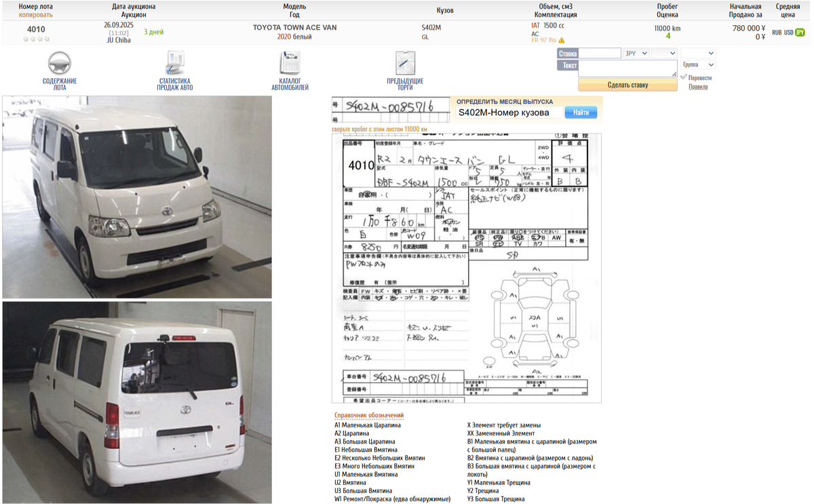Click the year 2020 text

(284, 37)
